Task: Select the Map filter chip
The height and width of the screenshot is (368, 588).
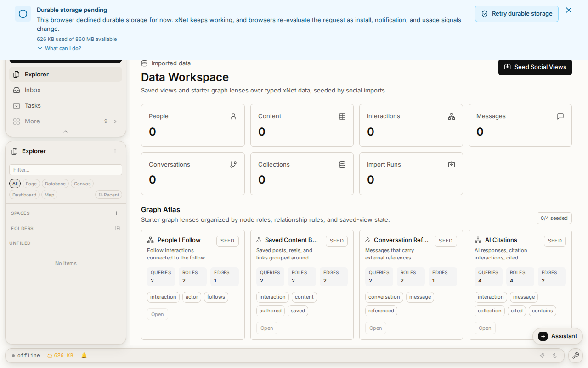Action: pyautogui.click(x=49, y=195)
